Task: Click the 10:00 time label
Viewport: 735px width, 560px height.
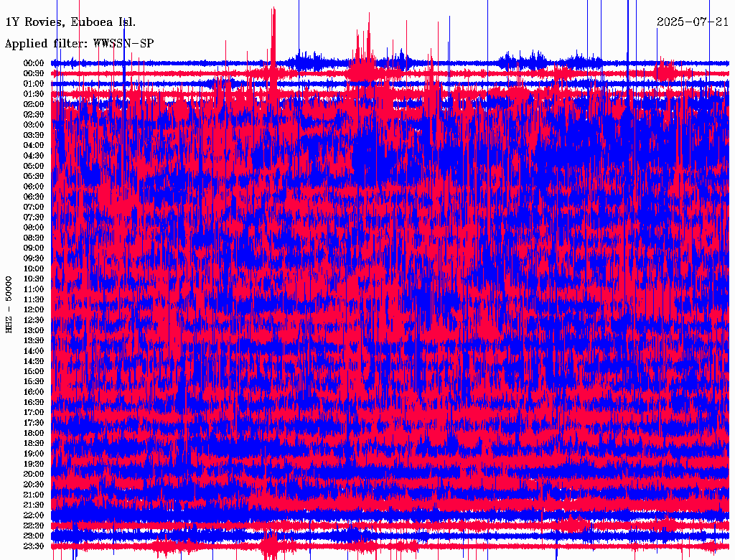Action: coord(34,269)
